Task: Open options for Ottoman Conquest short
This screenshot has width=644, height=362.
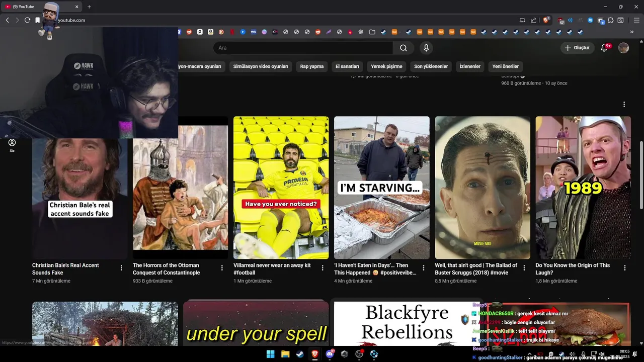Action: [222, 268]
